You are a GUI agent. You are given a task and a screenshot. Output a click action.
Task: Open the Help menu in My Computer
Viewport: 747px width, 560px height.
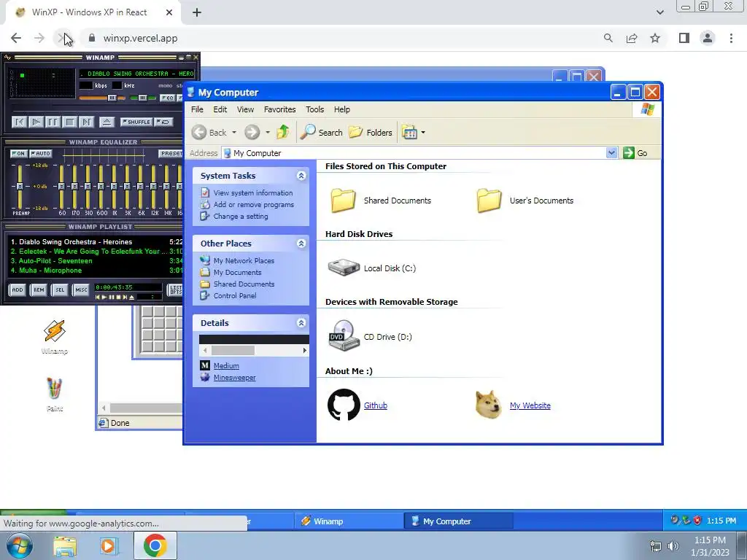point(341,109)
